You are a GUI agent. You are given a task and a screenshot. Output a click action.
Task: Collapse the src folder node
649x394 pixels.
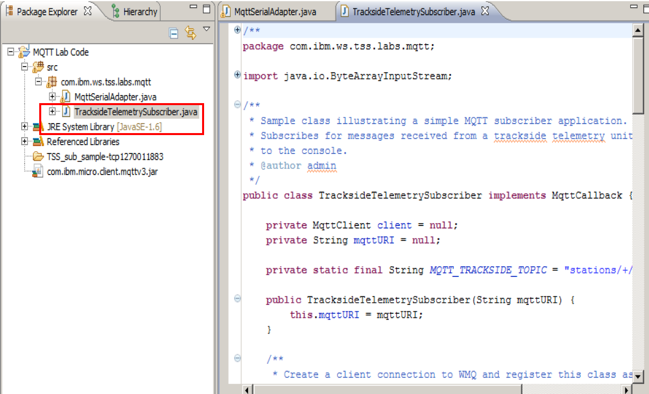[x=24, y=67]
